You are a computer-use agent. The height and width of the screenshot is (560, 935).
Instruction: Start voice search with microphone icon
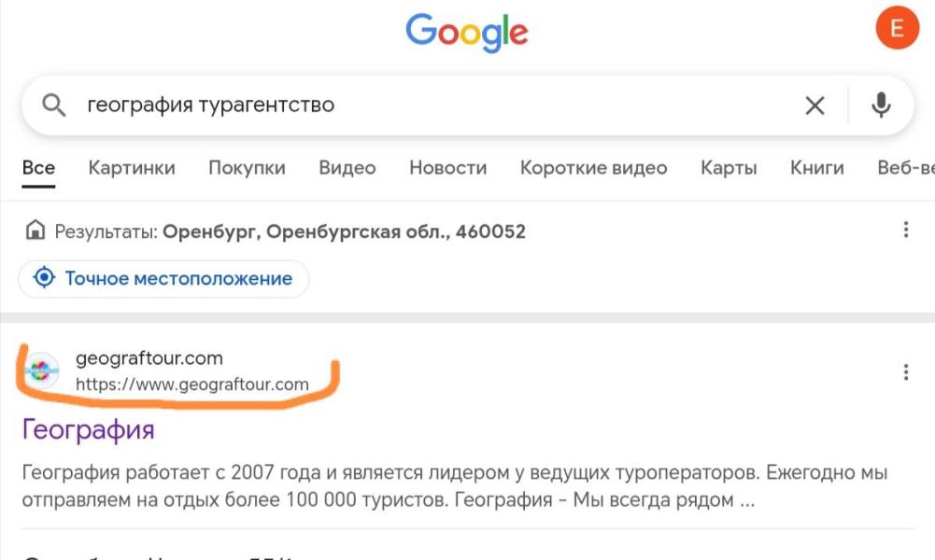[x=881, y=105]
